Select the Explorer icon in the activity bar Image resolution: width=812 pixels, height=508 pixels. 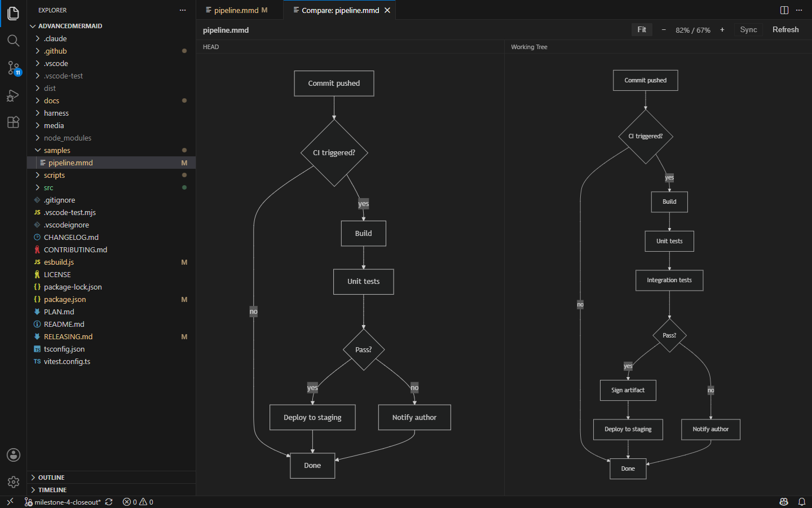coord(13,14)
